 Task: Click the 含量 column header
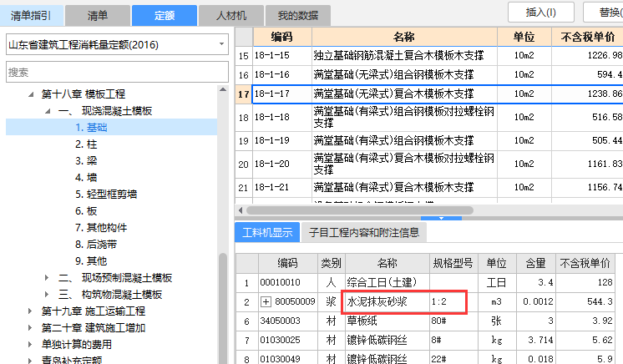[x=536, y=263]
